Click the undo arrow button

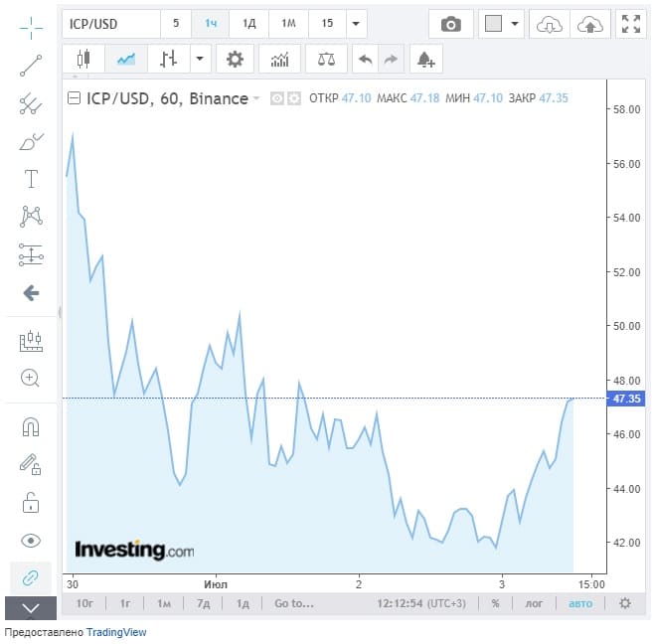click(365, 60)
